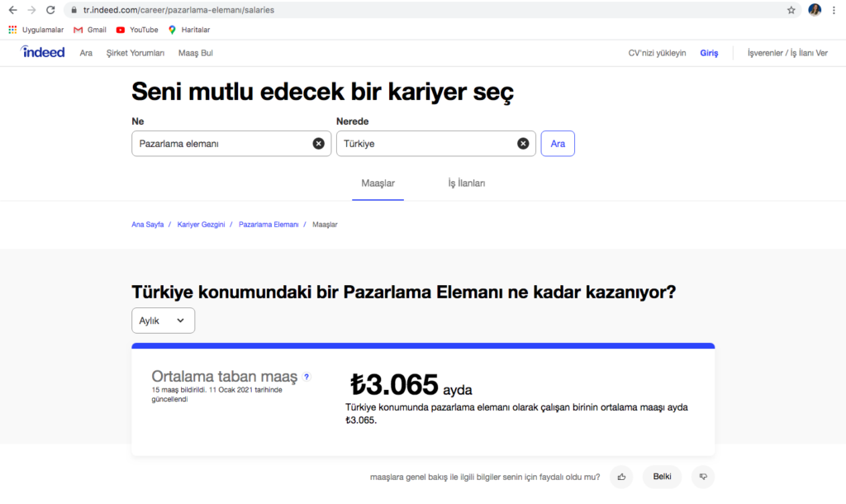
Task: Click the thumbs up feedback icon
Action: point(621,477)
